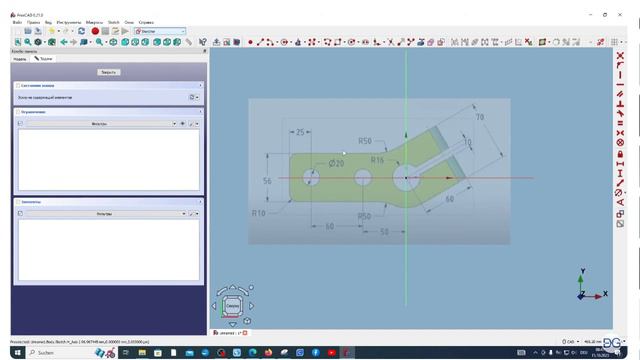Click the Fit All view icon
Image resolution: width=640 pixels, height=360 pixels.
(18, 42)
